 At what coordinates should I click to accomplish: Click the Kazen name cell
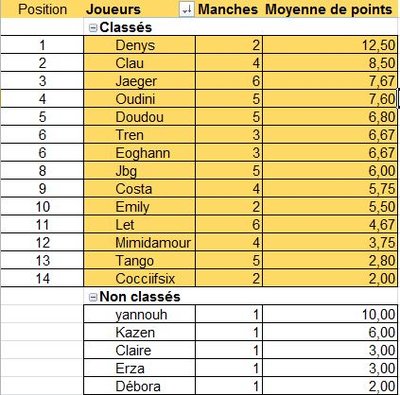click(x=139, y=332)
